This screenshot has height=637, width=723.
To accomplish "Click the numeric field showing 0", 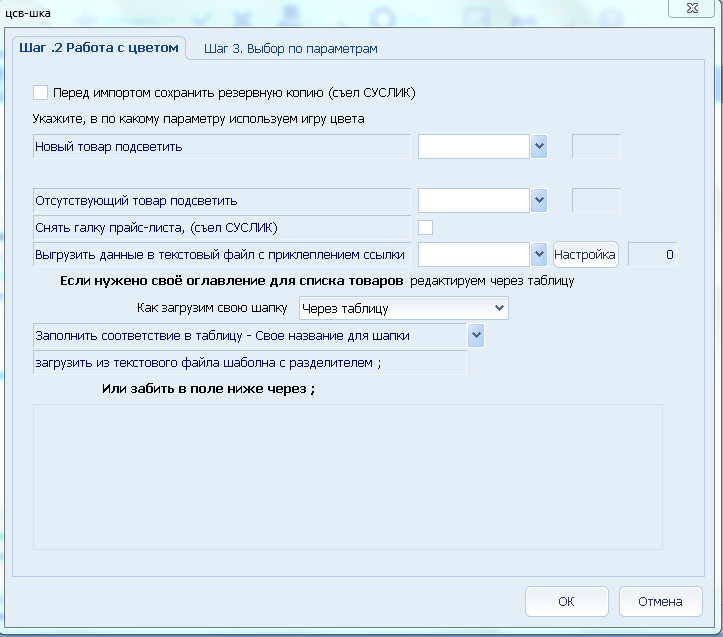I will point(652,254).
